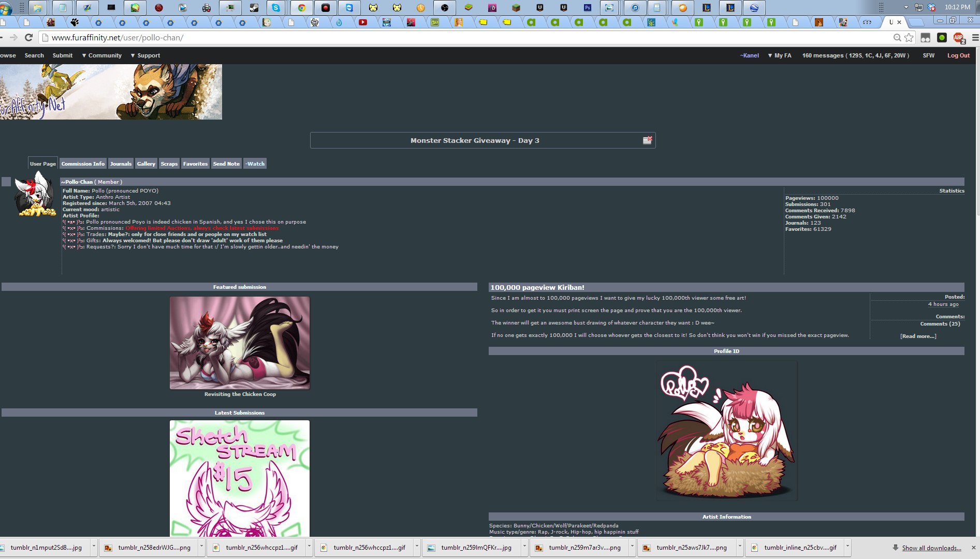Switch to the paw print browser tab
980x559 pixels.
tap(75, 22)
